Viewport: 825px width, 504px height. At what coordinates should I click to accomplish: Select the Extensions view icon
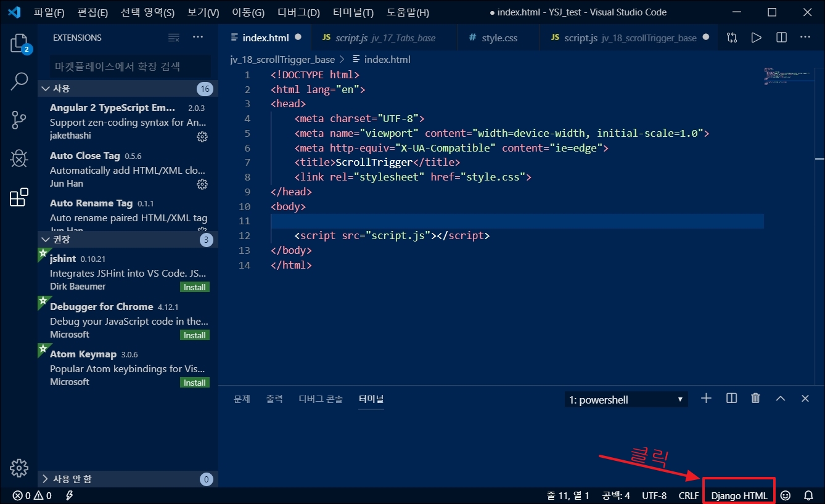click(18, 197)
